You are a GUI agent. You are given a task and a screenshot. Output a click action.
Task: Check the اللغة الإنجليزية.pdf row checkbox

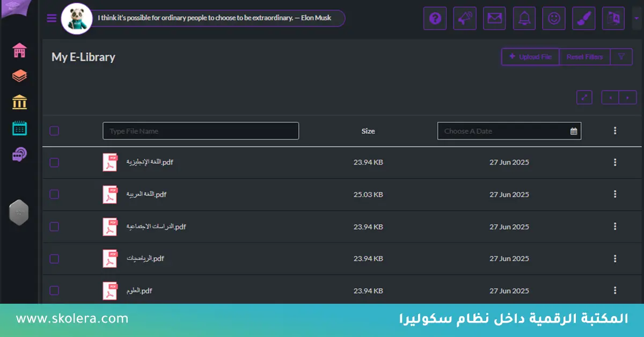click(54, 162)
